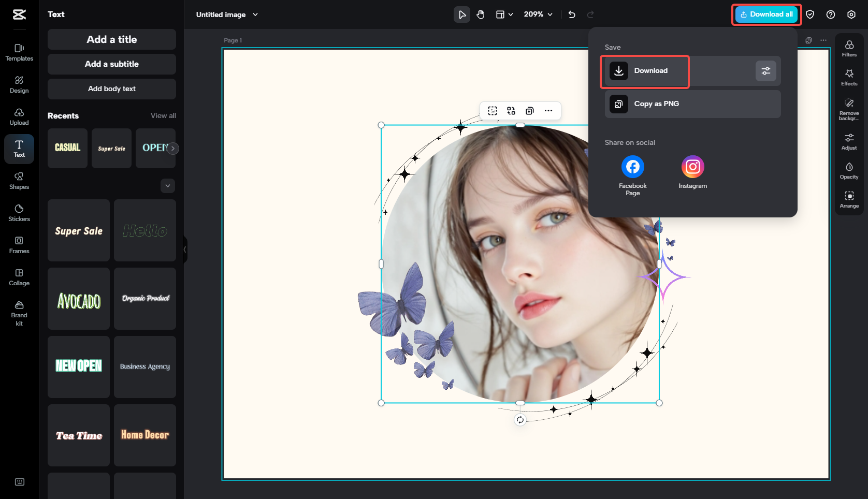The image size is (868, 499).
Task: Open download settings sliders icon
Action: pyautogui.click(x=765, y=71)
